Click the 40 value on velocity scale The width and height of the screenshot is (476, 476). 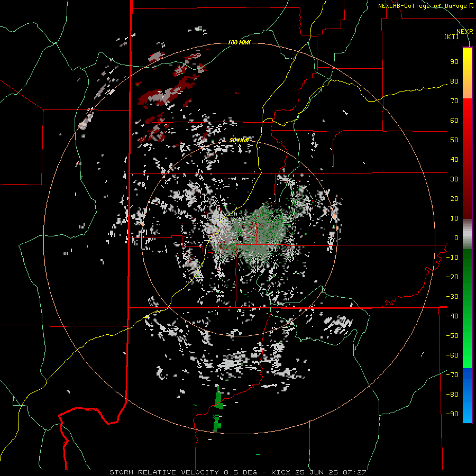[454, 160]
